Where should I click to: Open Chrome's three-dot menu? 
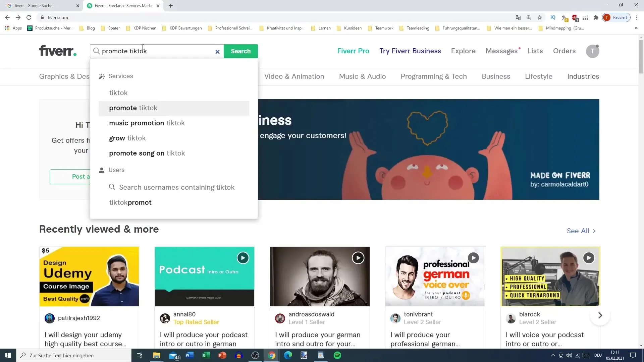[637, 17]
